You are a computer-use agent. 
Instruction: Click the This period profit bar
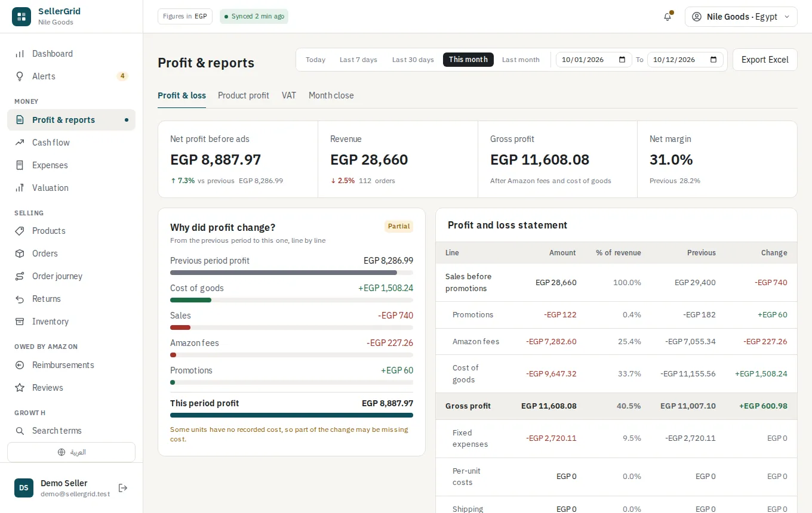point(291,415)
